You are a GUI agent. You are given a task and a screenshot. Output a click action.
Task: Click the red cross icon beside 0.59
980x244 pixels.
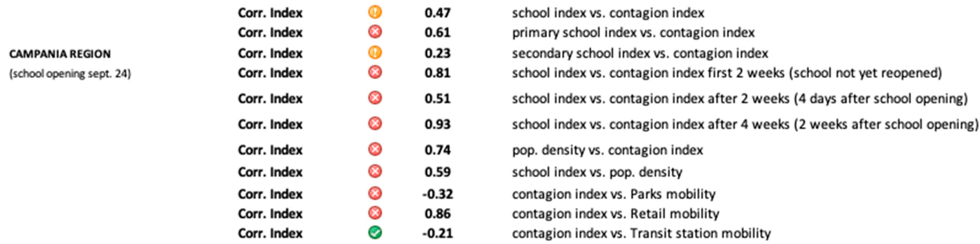click(375, 171)
